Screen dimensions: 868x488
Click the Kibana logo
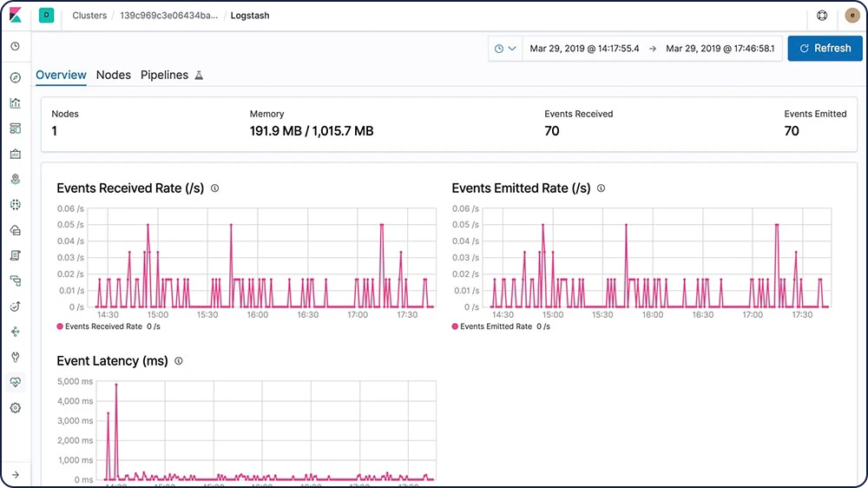16,15
